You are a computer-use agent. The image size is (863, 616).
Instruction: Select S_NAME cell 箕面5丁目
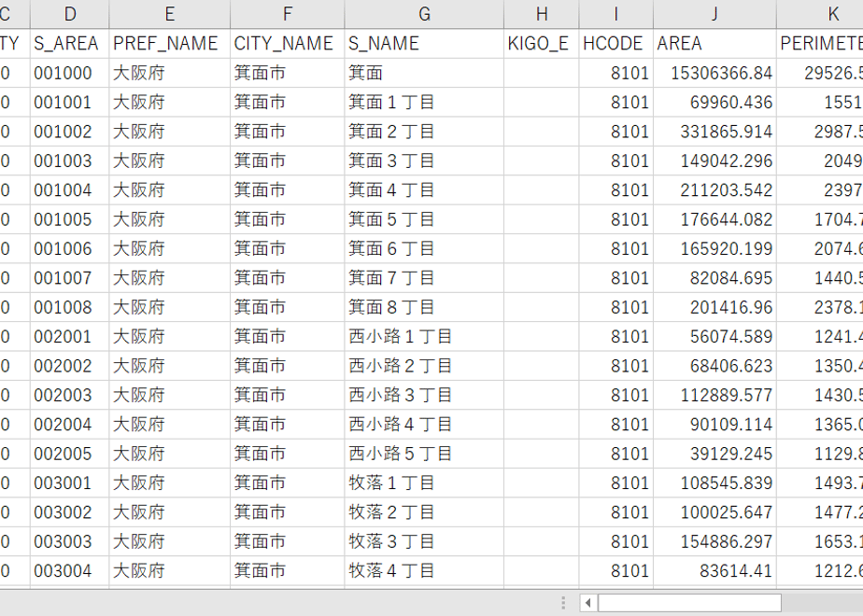tap(424, 219)
